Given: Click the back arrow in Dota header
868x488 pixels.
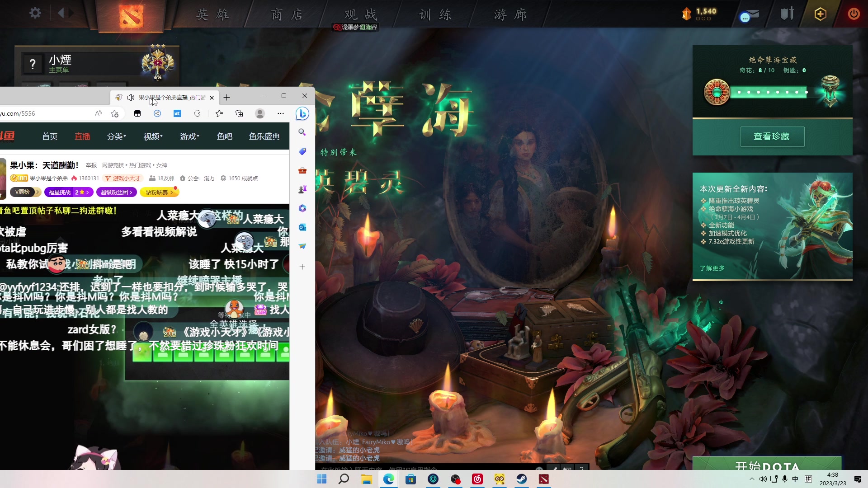Looking at the screenshot, I should [x=61, y=13].
